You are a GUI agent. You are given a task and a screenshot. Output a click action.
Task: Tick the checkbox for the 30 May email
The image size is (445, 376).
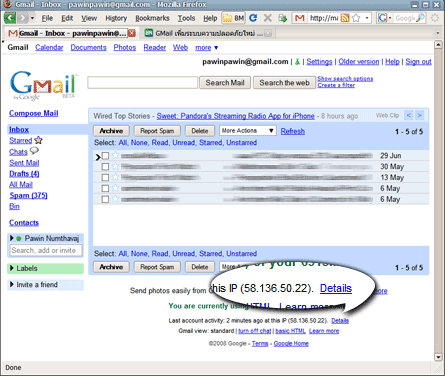click(105, 166)
